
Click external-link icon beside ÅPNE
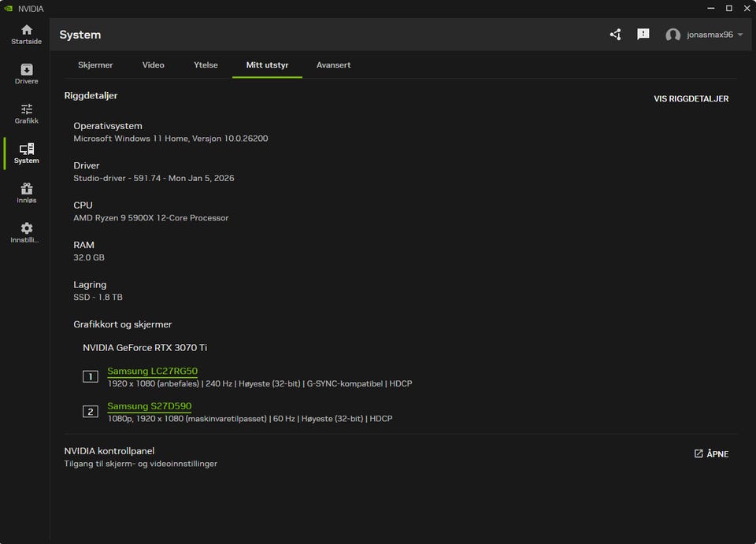(699, 453)
